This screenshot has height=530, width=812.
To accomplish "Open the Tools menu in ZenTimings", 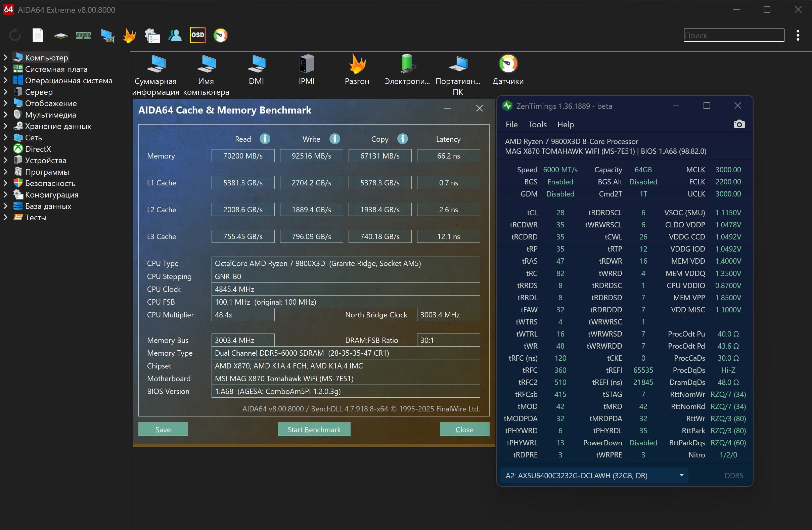I will (x=537, y=125).
